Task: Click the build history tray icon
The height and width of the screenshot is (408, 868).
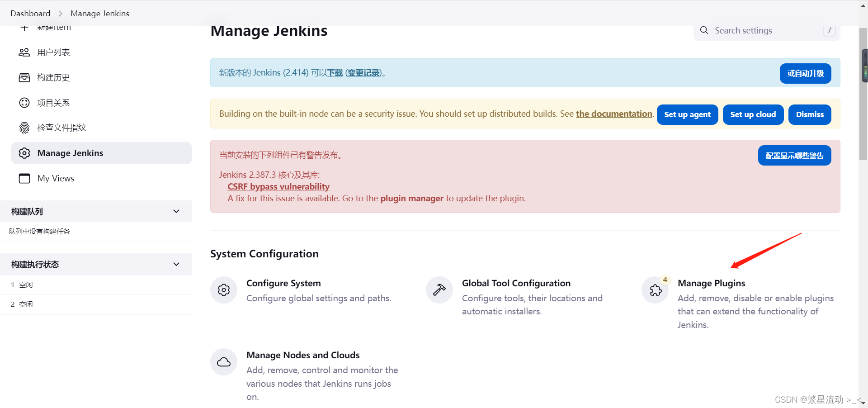Action: [x=24, y=78]
